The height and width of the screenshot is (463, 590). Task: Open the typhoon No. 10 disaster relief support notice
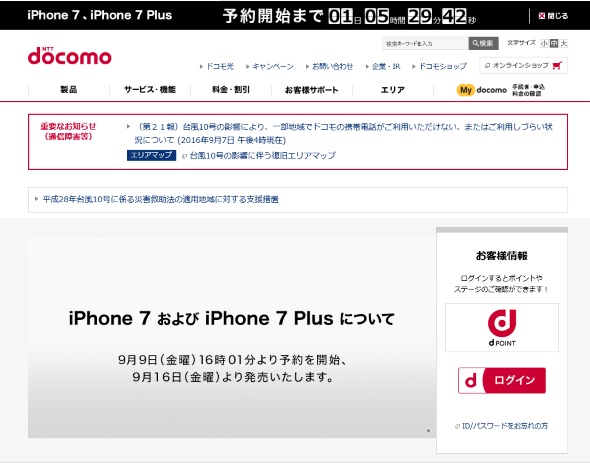pyautogui.click(x=161, y=199)
